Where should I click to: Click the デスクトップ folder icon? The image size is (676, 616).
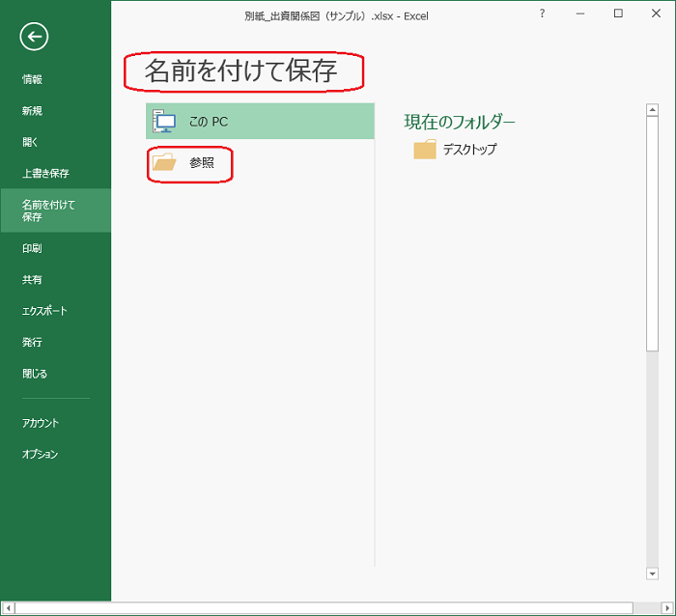(x=425, y=149)
